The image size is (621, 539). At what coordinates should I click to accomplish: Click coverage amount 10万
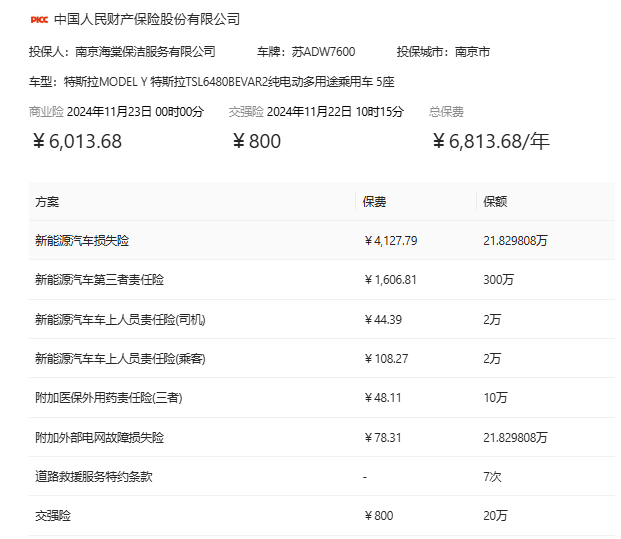click(x=495, y=398)
